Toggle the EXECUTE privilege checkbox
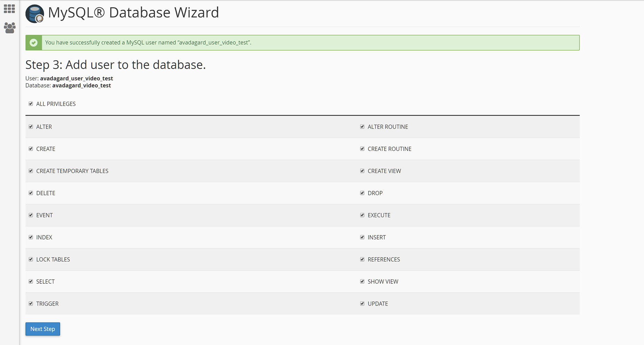 pos(362,215)
